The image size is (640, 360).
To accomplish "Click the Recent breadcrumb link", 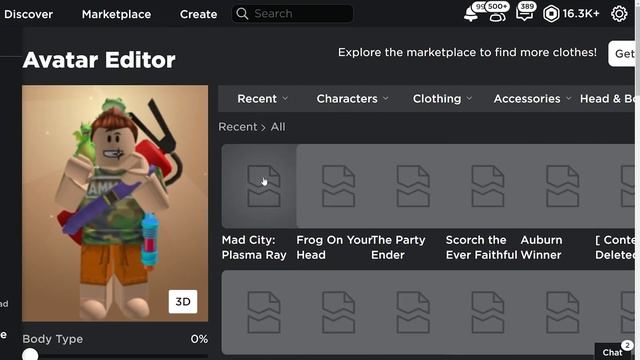I will coord(238,127).
